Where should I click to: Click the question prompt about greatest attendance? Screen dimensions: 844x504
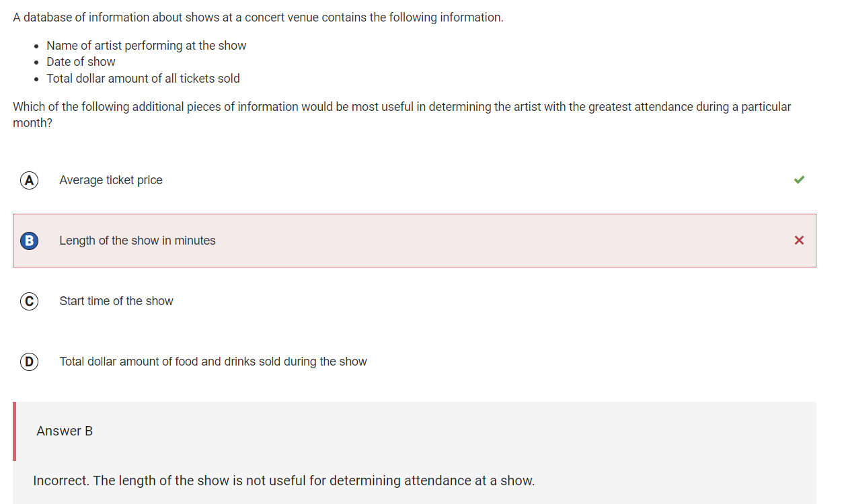(402, 115)
